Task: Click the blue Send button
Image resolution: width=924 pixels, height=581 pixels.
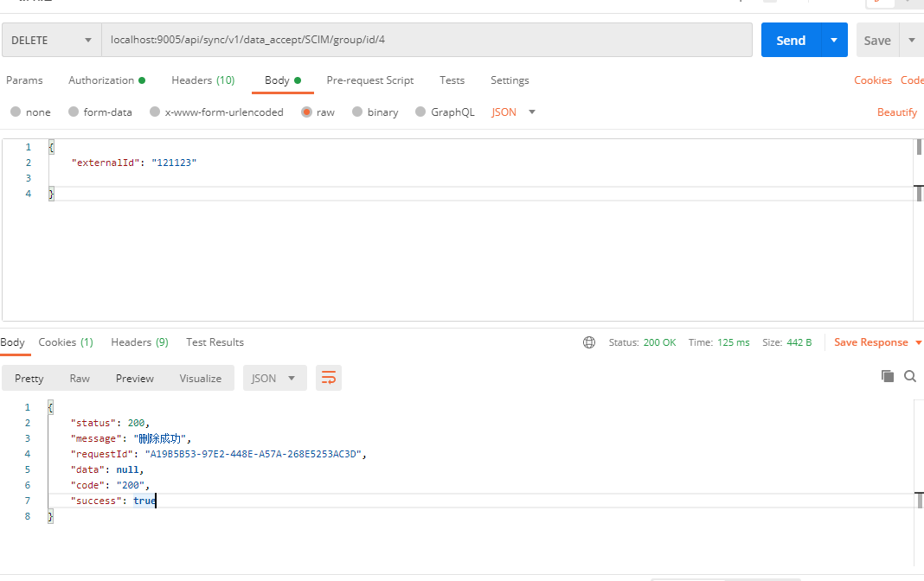Action: [x=791, y=40]
